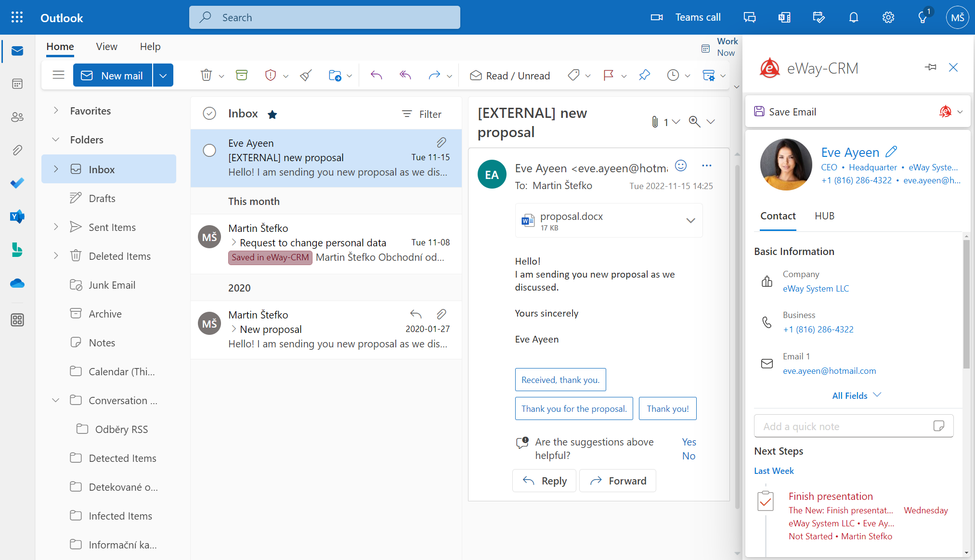The width and height of the screenshot is (975, 560).
Task: Select the Contact tab in eWay-CRM
Action: [x=778, y=216]
